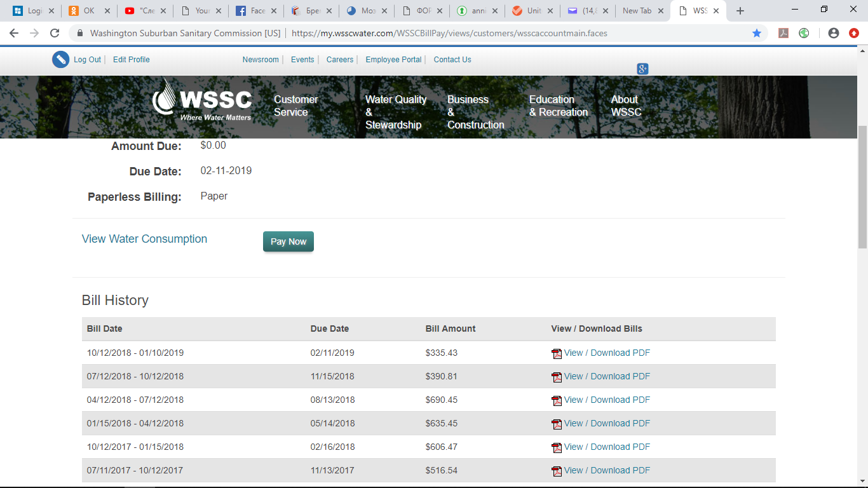This screenshot has width=868, height=488.
Task: Open View Water Consumption link
Action: 144,239
